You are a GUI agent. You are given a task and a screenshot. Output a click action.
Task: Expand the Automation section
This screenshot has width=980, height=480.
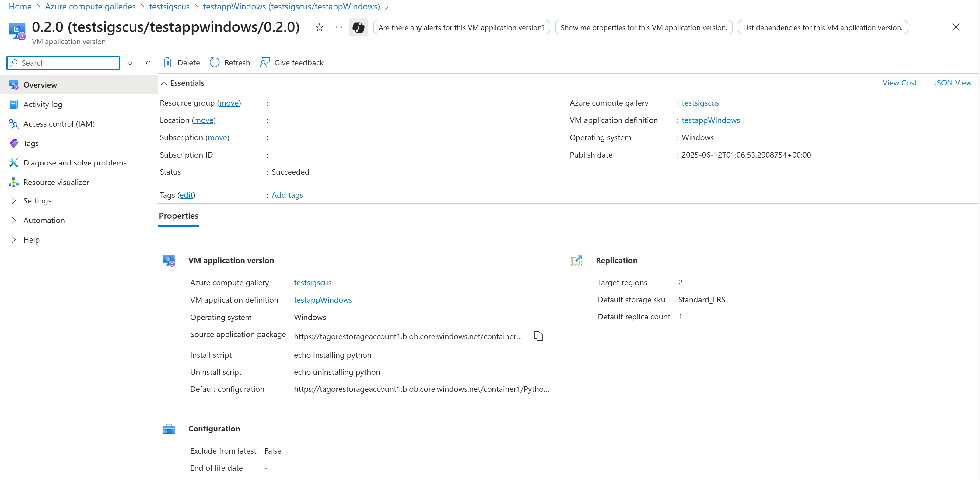[44, 220]
